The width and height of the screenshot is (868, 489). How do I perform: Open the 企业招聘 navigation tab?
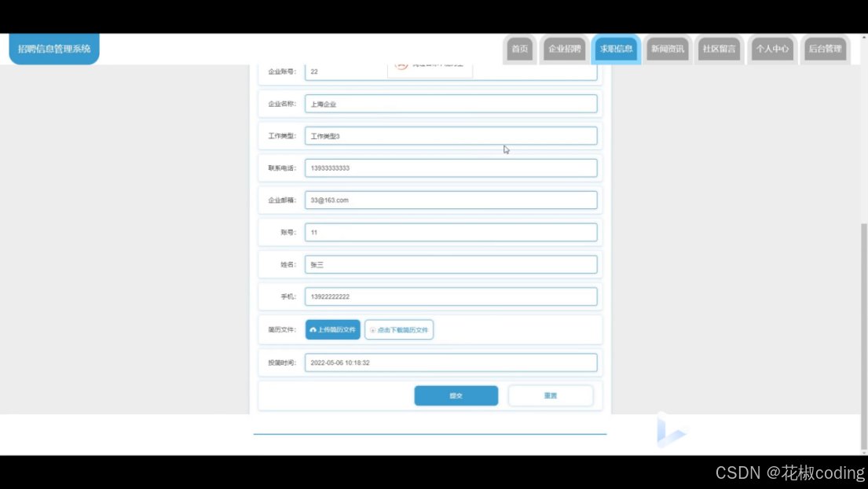point(564,49)
